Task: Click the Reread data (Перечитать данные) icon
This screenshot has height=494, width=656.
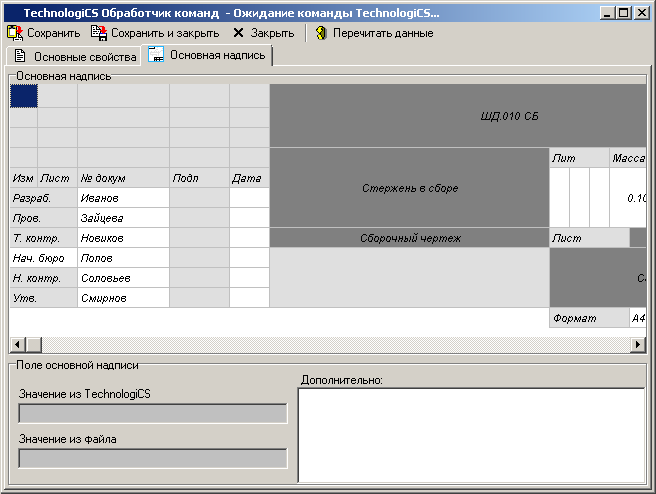Action: pyautogui.click(x=321, y=33)
